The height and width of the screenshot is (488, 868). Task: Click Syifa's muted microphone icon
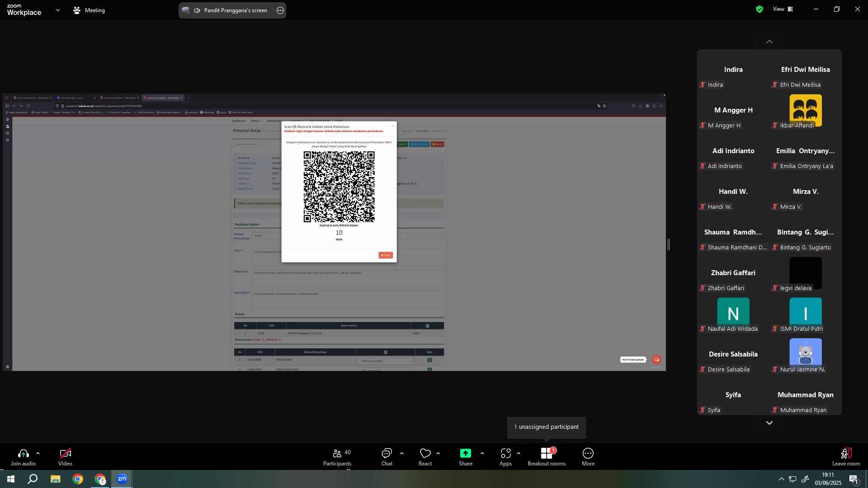point(703,410)
